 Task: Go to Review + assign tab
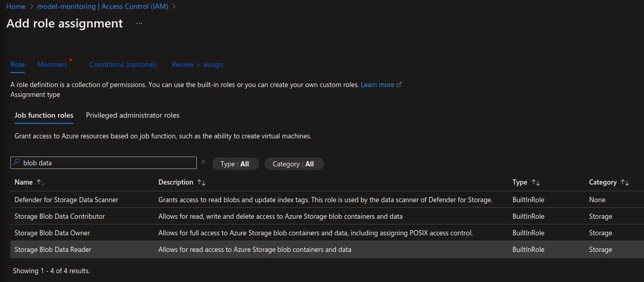coord(197,64)
